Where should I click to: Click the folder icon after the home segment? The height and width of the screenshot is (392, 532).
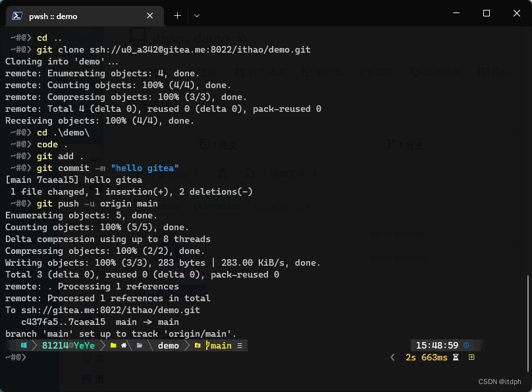[x=140, y=345]
